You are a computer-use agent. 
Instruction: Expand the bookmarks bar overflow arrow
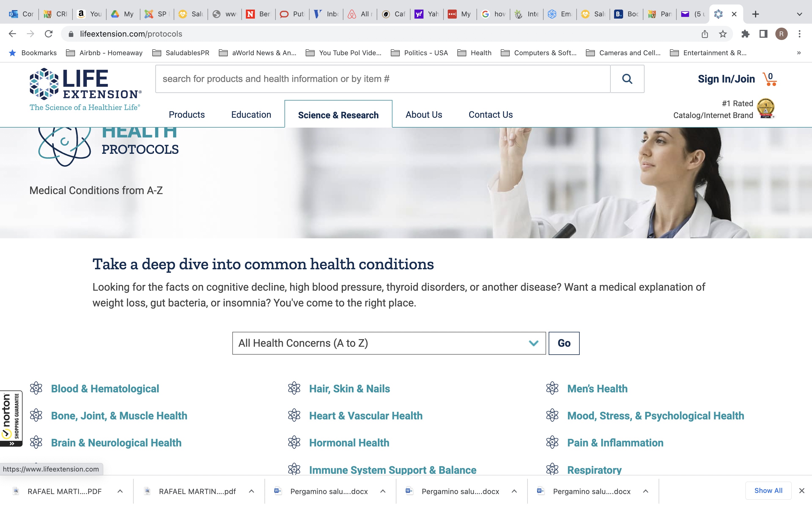pos(799,53)
